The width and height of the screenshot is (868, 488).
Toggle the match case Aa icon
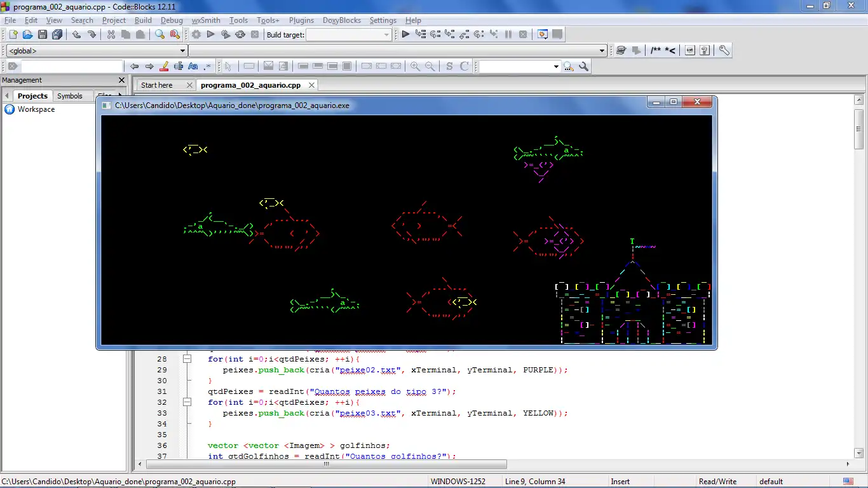pyautogui.click(x=193, y=66)
